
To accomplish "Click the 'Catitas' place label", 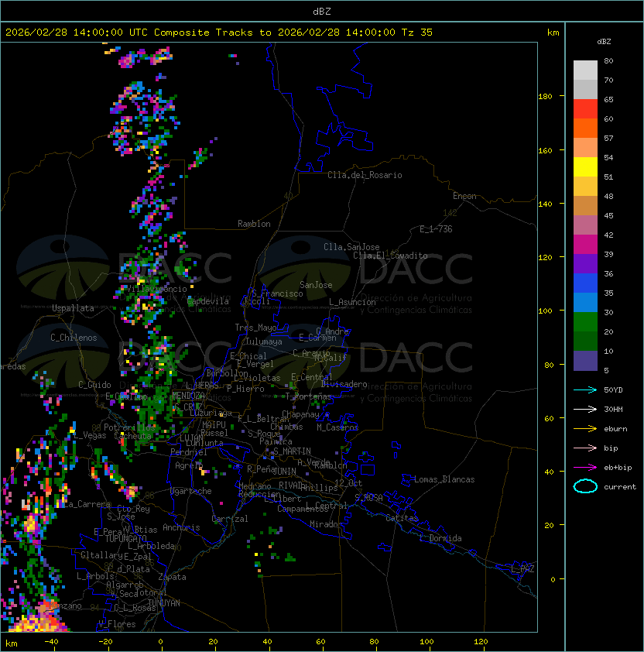I will point(402,518).
